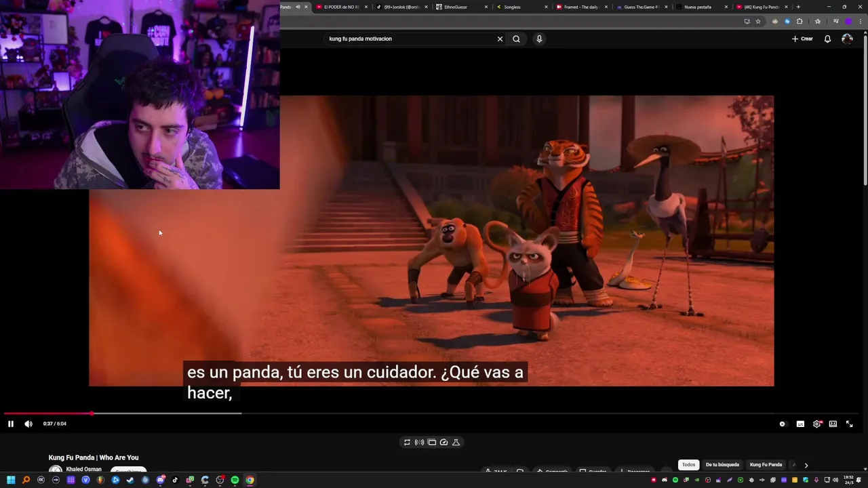Screen dimensions: 868x488
Task: Open the Windows Start menu
Action: coord(11,480)
